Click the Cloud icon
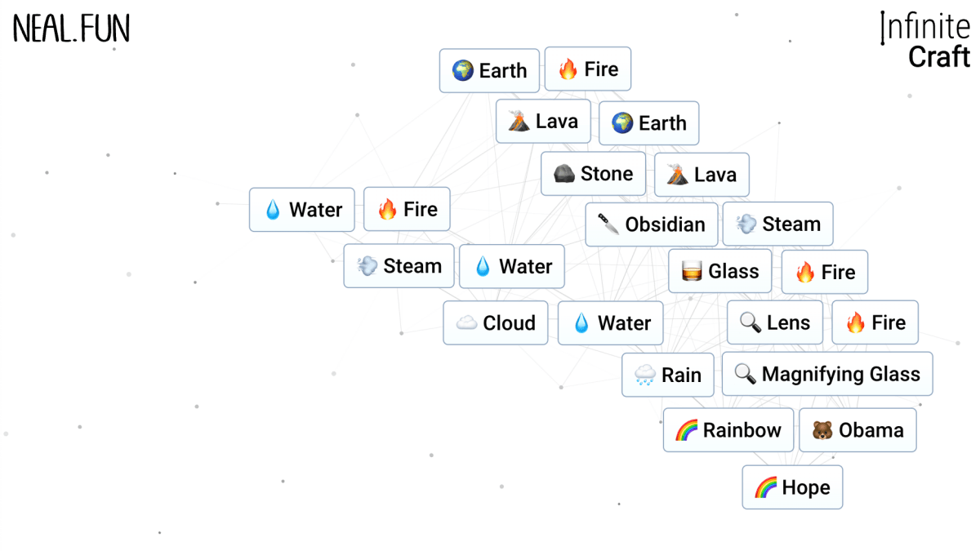This screenshot has width=980, height=551. coord(466,323)
